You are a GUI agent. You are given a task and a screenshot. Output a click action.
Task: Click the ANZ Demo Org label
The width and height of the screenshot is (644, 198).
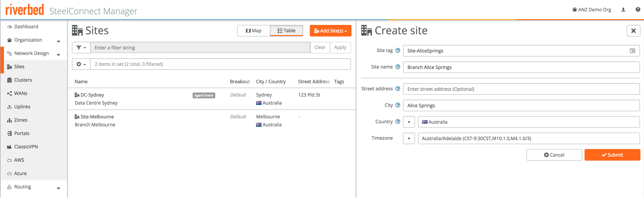(x=595, y=10)
